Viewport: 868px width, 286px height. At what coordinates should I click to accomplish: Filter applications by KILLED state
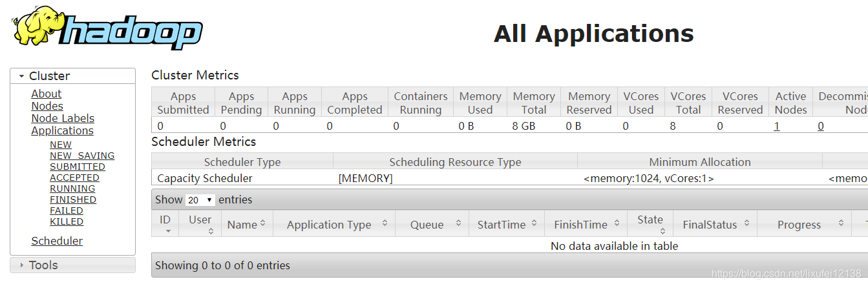coord(67,221)
